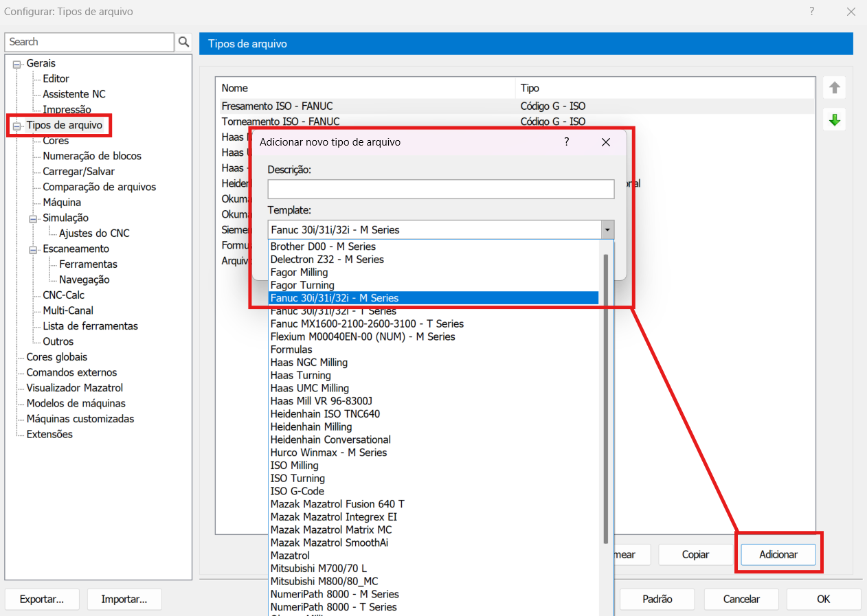The height and width of the screenshot is (616, 867).
Task: Collapse the Escaneamento tree node
Action: pos(34,249)
